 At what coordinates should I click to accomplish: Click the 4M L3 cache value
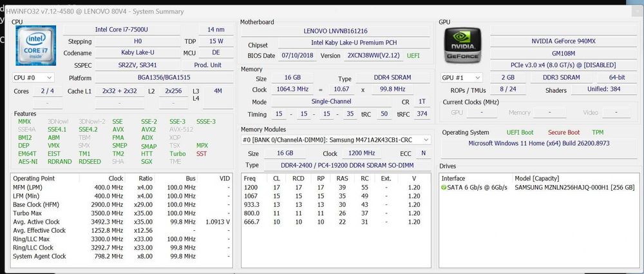coord(218,91)
